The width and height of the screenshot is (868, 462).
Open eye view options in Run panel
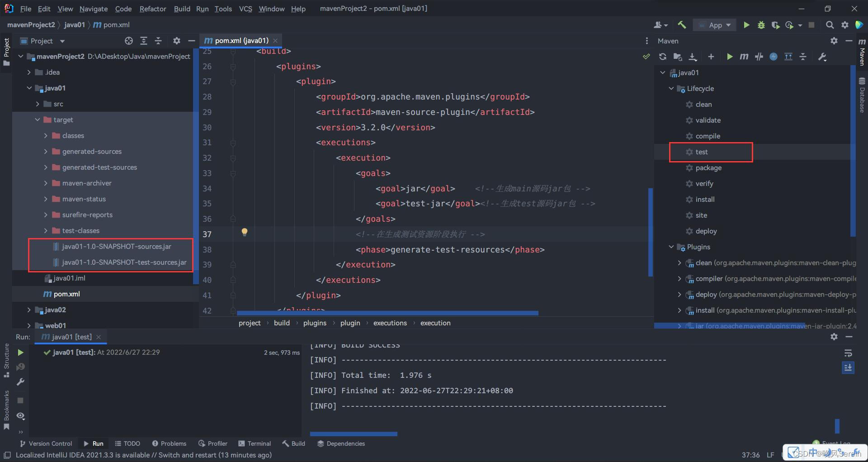tap(20, 415)
